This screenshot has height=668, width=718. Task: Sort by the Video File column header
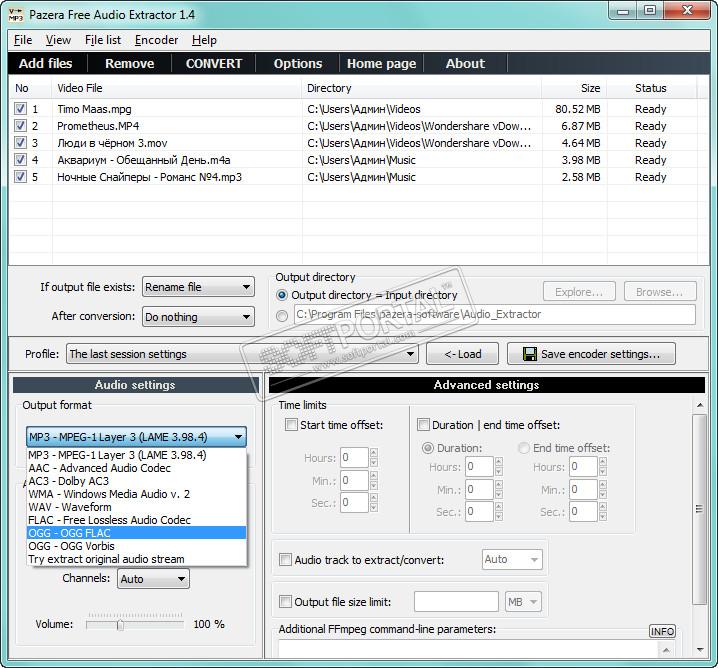click(177, 88)
